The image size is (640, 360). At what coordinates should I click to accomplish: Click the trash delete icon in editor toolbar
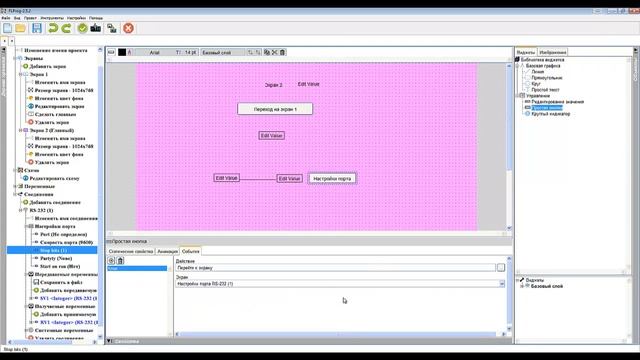coord(282,52)
